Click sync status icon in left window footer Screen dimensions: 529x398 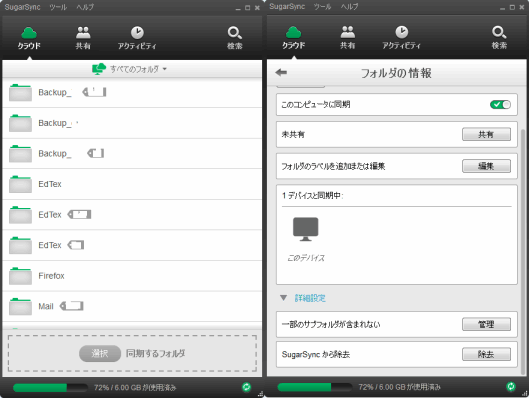coord(247,387)
